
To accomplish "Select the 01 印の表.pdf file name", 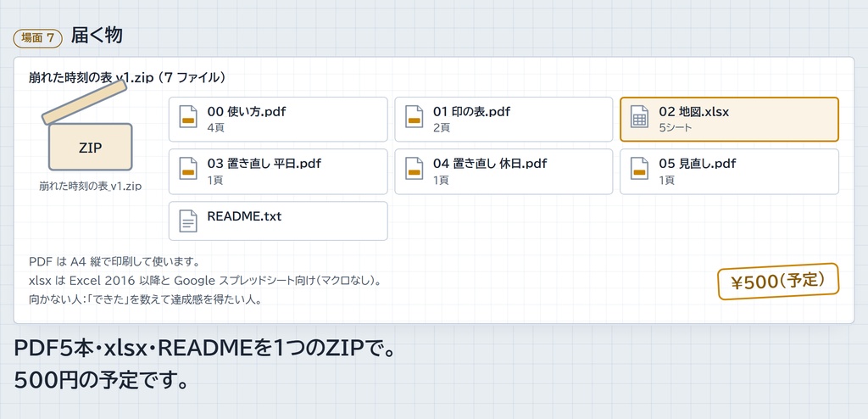I will click(x=471, y=111).
